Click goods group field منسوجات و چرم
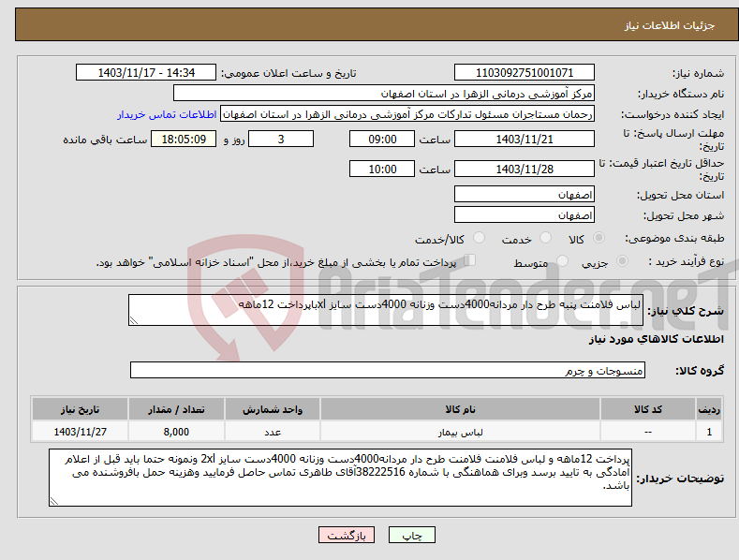This screenshot has width=739, height=560. coord(388,371)
